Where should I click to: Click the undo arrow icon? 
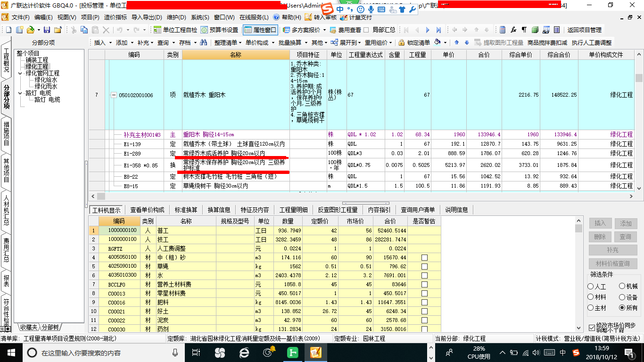tap(120, 30)
